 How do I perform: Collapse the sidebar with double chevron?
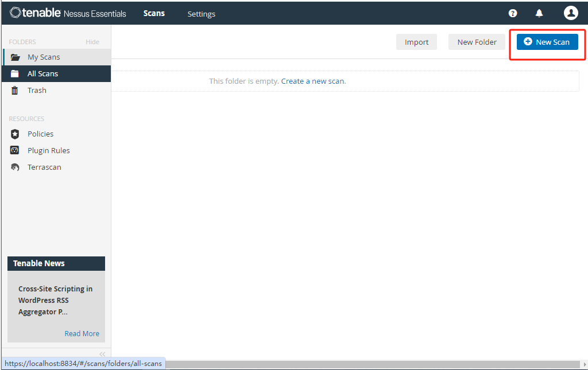102,354
